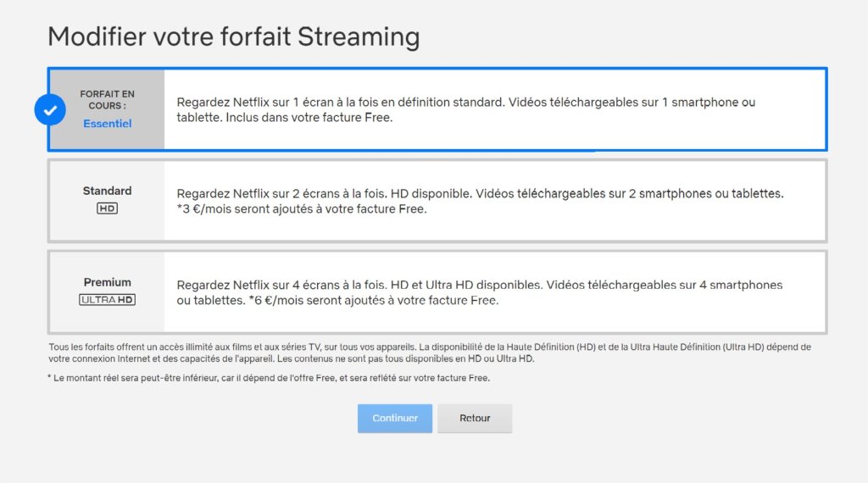Image resolution: width=868 pixels, height=483 pixels.
Task: Click the ULTRA HD badge under Premium
Action: click(107, 300)
